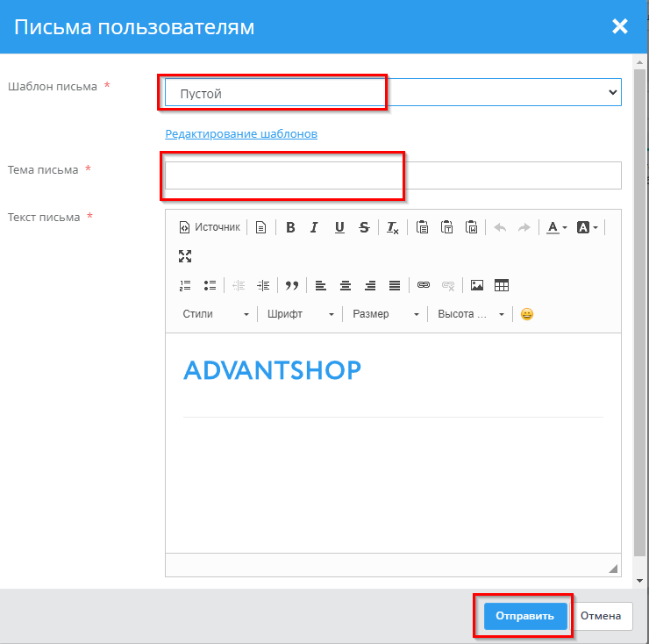Insert a block quote
Screen dimensions: 649x644
click(x=292, y=285)
